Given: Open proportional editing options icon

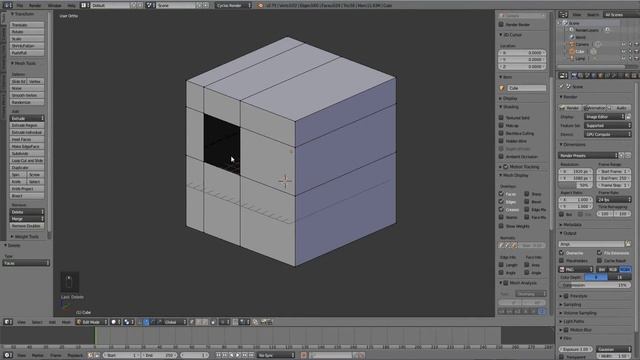Looking at the screenshot, I should coord(224,322).
